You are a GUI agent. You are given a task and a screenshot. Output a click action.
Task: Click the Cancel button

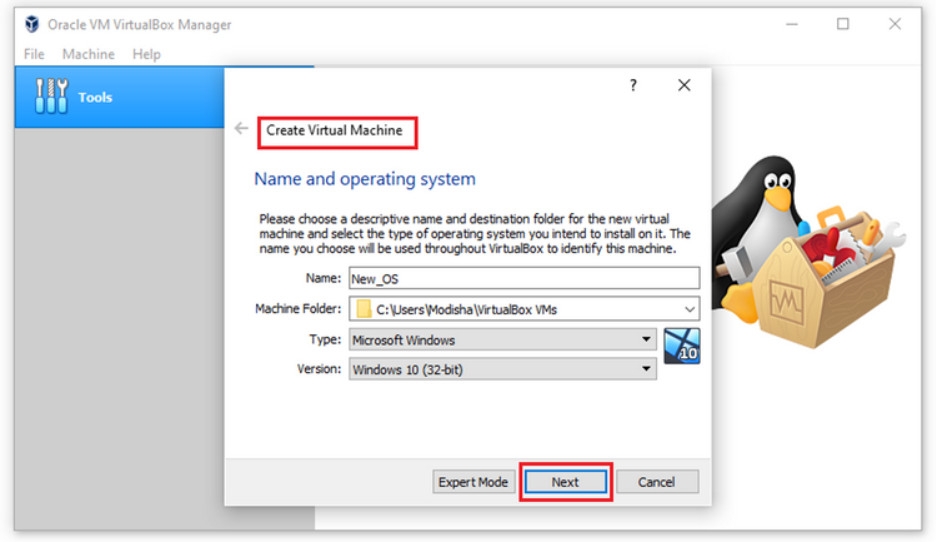[657, 482]
